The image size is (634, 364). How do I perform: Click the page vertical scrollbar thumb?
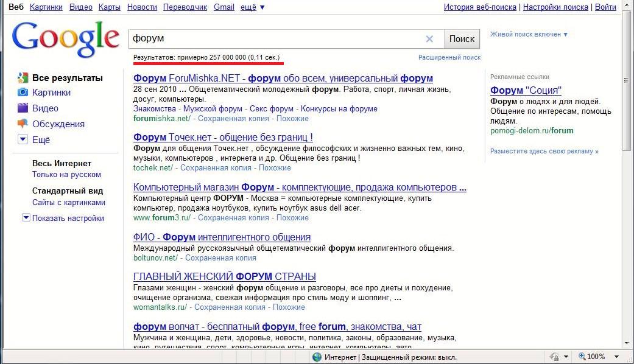[626, 81]
